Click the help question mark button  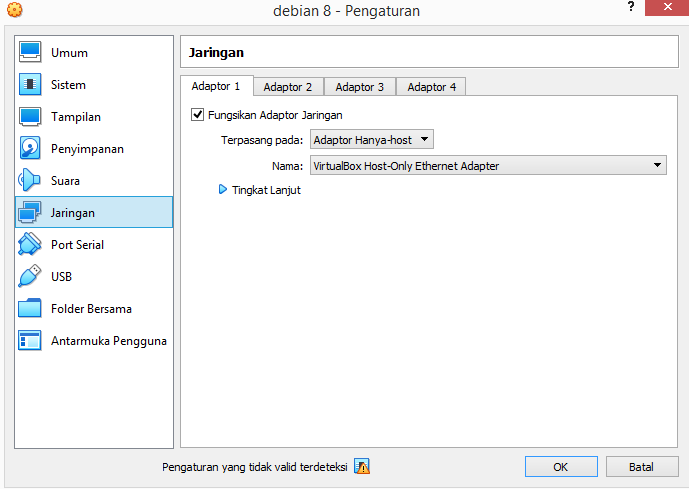[631, 7]
